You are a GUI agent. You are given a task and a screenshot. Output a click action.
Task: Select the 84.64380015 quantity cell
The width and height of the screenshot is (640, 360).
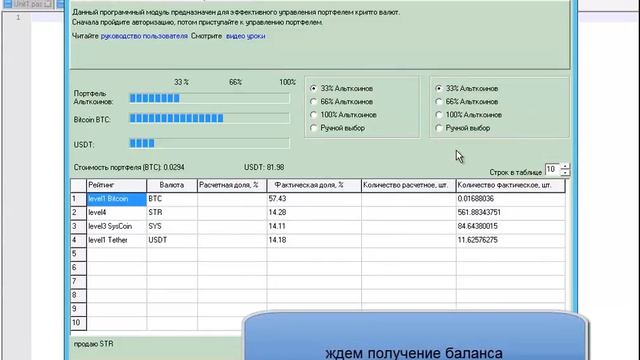(x=511, y=227)
